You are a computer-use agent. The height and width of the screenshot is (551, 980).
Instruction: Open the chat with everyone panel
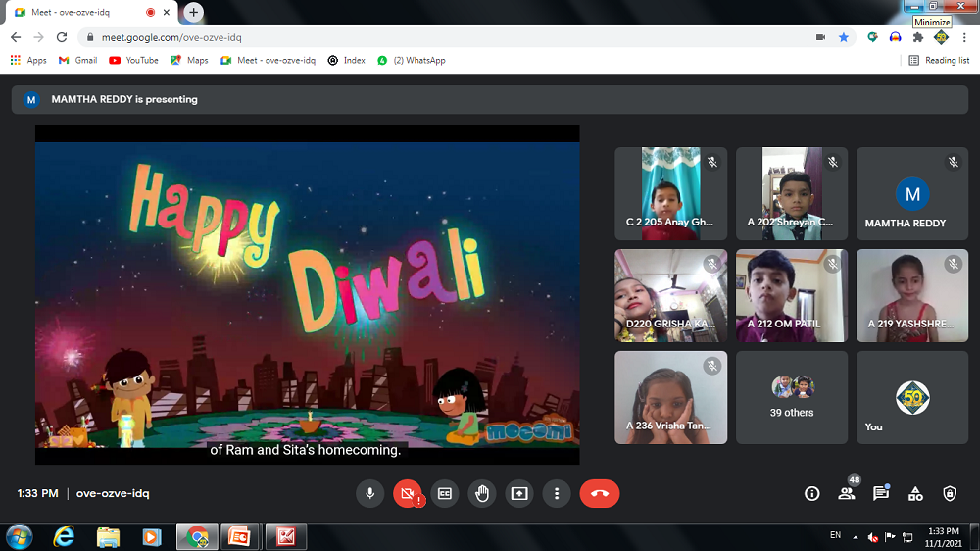pyautogui.click(x=880, y=494)
